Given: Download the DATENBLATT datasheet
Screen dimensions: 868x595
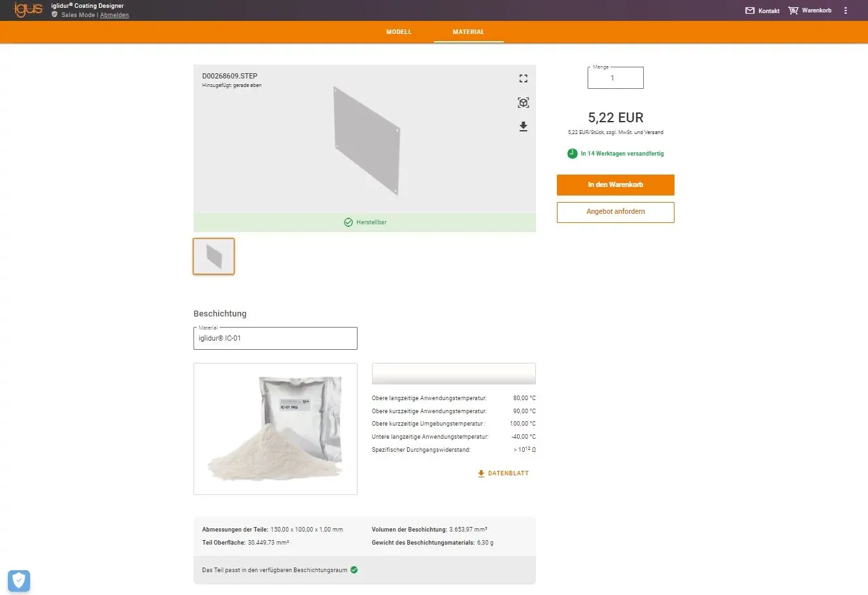Looking at the screenshot, I should pyautogui.click(x=503, y=473).
